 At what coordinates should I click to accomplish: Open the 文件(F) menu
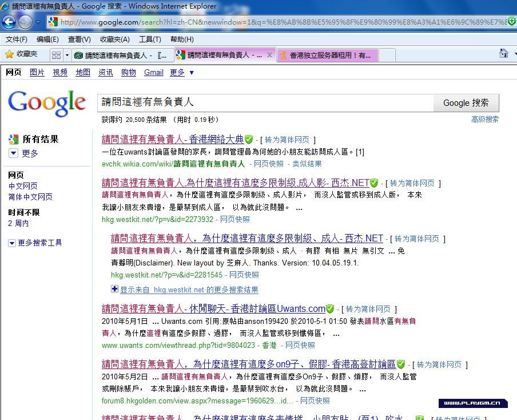point(16,39)
